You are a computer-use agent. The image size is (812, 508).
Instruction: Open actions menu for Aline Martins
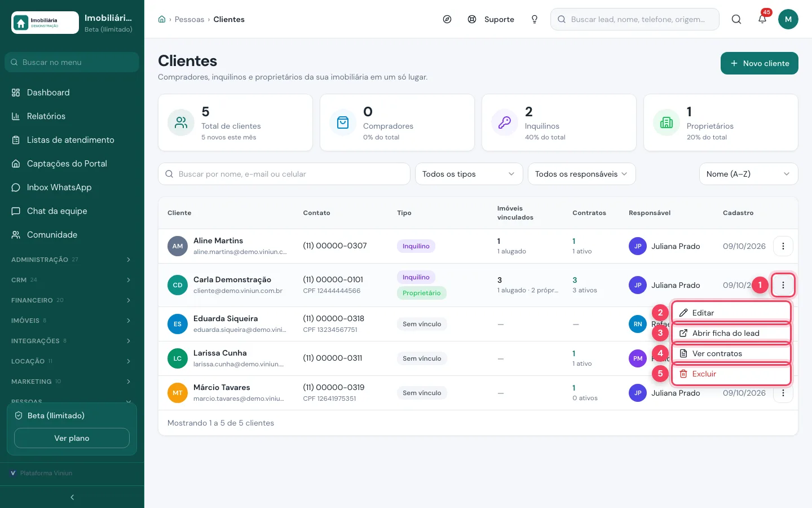(783, 246)
